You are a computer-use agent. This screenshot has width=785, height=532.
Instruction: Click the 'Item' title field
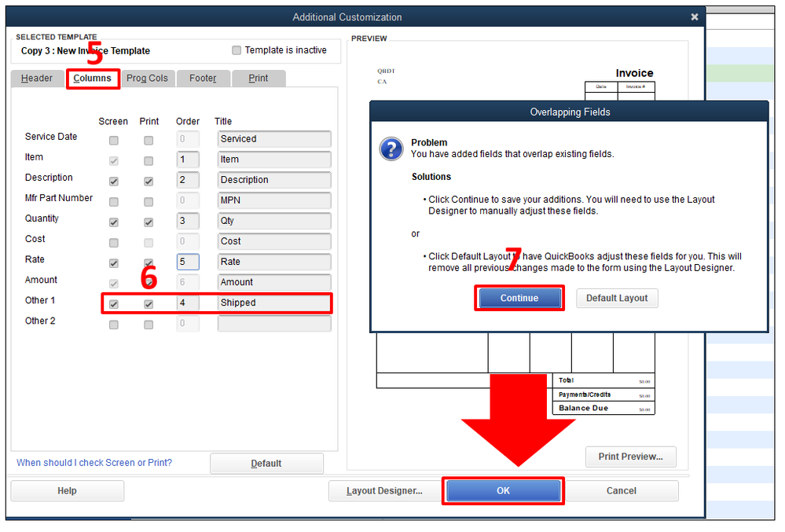(274, 160)
